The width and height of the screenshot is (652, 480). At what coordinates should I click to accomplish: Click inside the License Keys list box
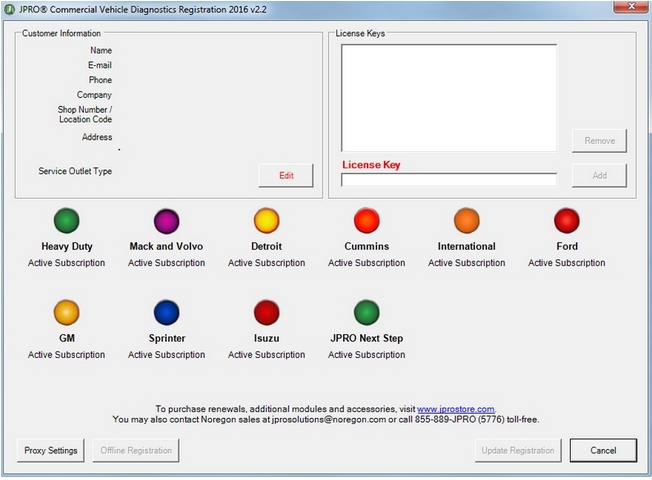click(x=449, y=98)
